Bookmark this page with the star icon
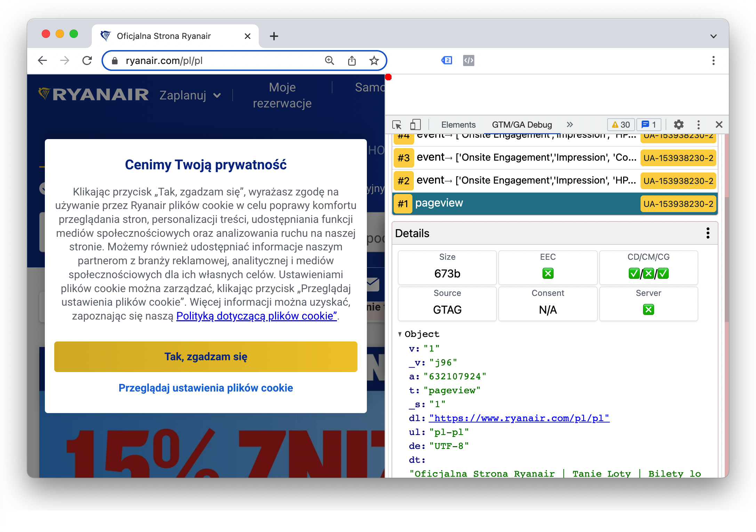This screenshot has width=756, height=532. point(374,61)
